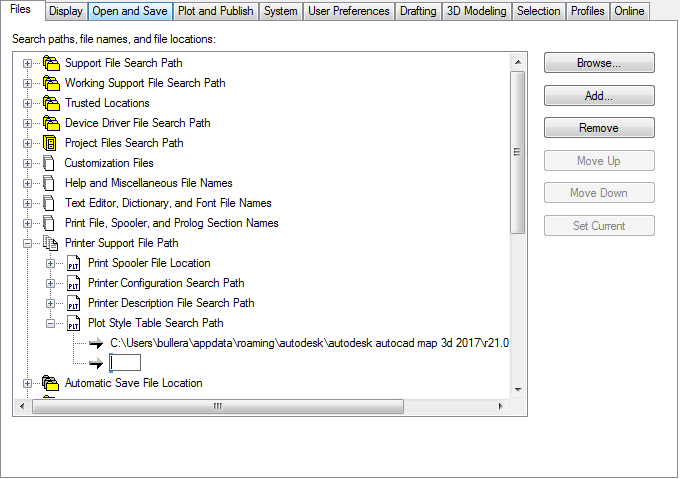Click the scroll down arrow
Viewport: 680px width, 479px height.
point(517,390)
